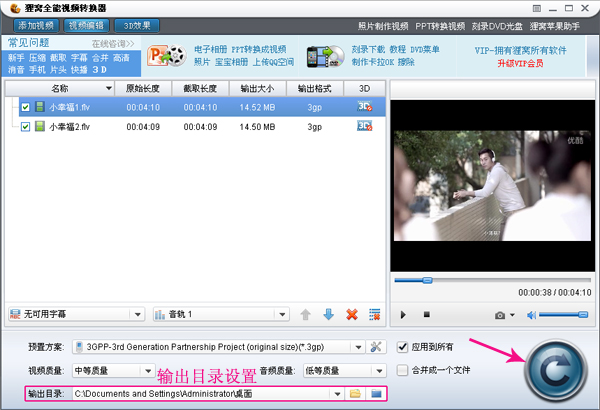
Task: Click film icon of 小幸福2.flv
Action: coord(39,126)
